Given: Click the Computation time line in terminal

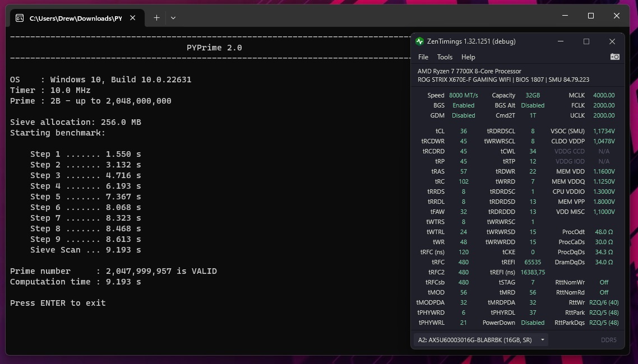Looking at the screenshot, I should [75, 282].
